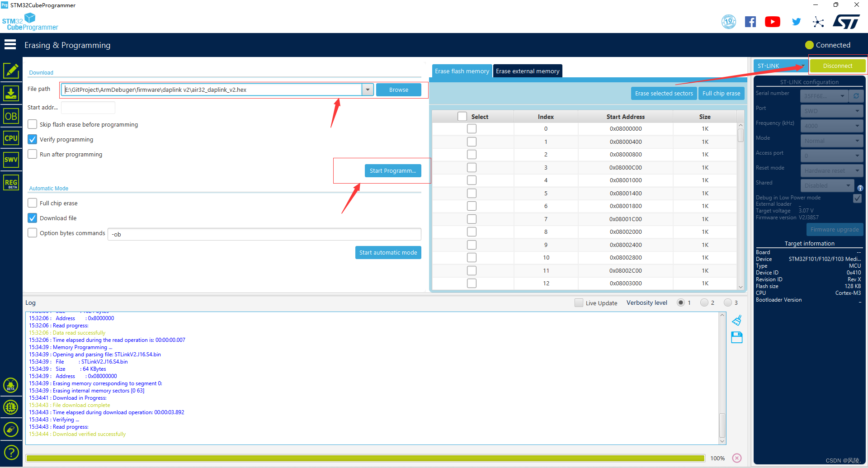
Task: Check sector index 0 at 0x08000000
Action: (x=472, y=129)
